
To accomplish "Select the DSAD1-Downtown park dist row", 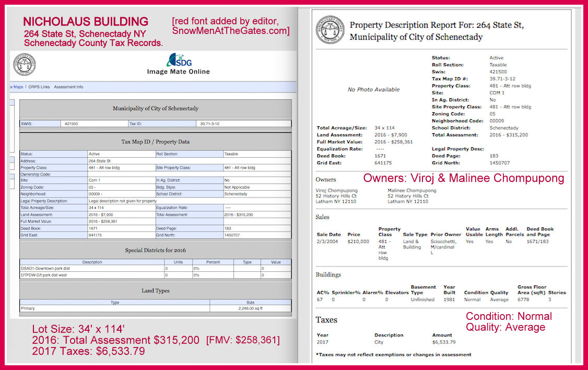I will click(x=91, y=268).
